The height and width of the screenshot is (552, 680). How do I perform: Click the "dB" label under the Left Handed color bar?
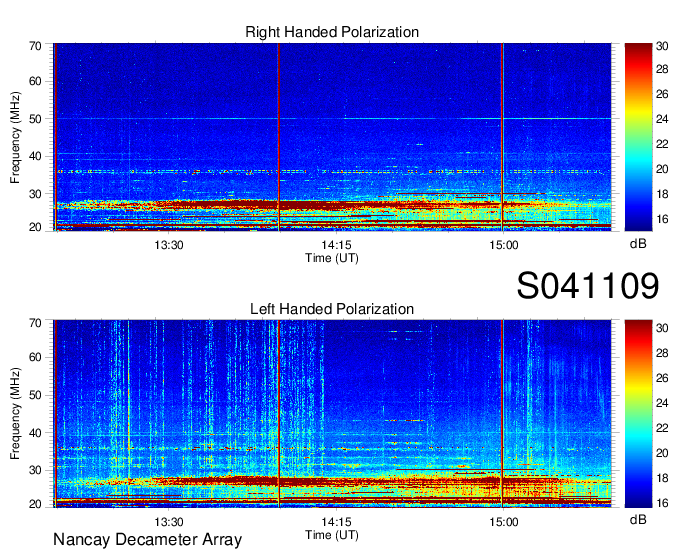[x=638, y=519]
